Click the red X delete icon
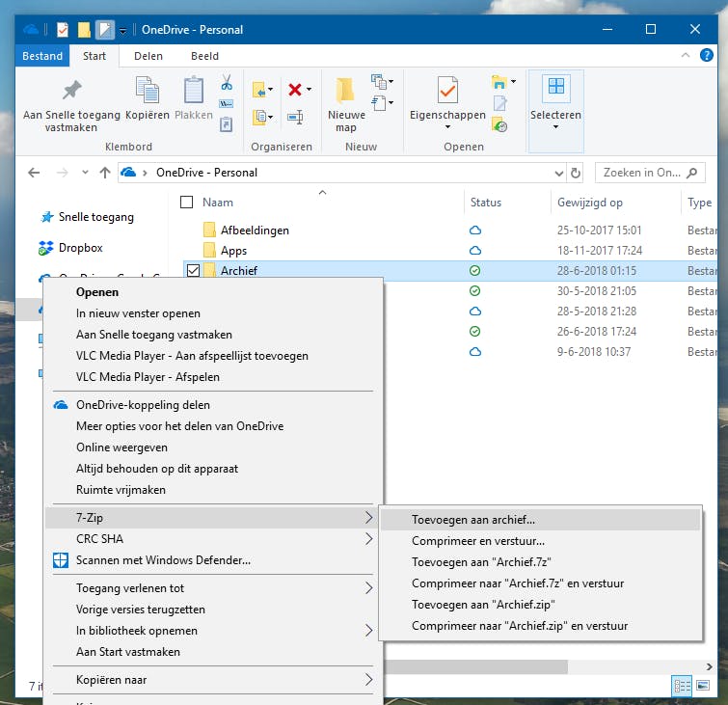728x705 pixels. pyautogui.click(x=295, y=89)
